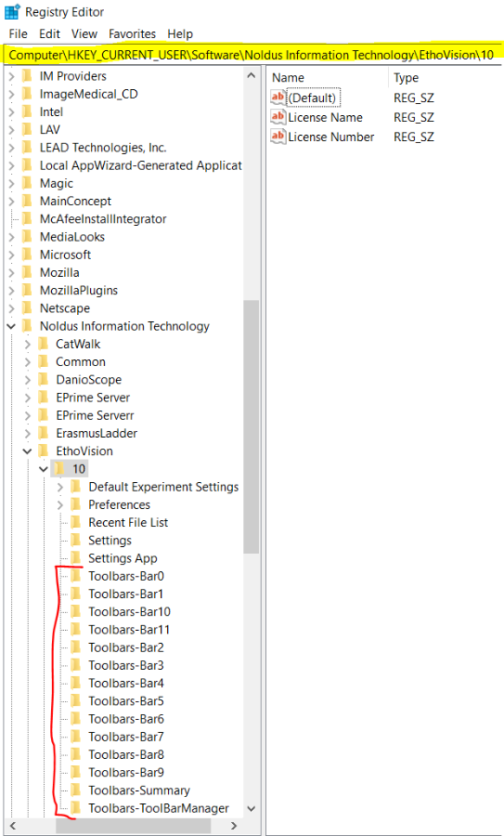Click the horizontal scroll left arrow
This screenshot has width=504, height=836.
point(13,826)
